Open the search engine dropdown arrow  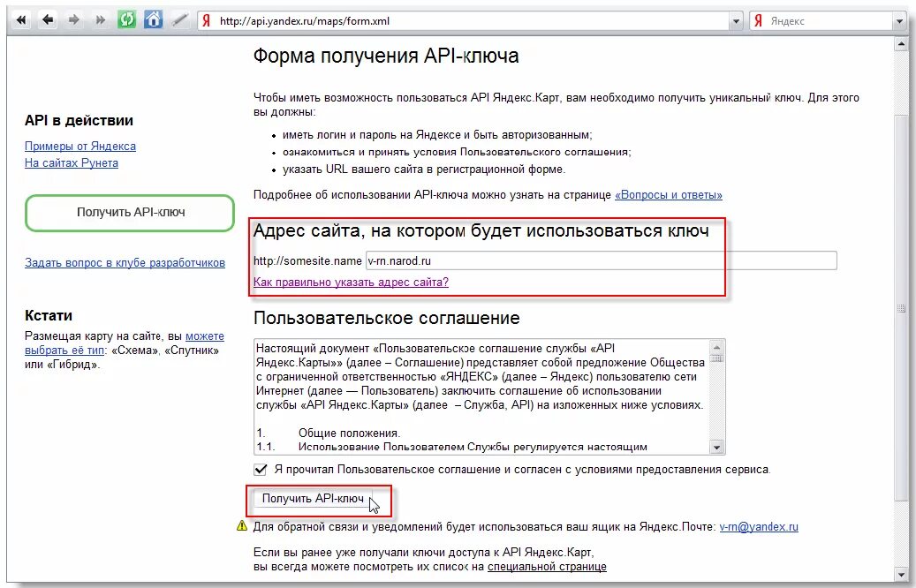[899, 21]
